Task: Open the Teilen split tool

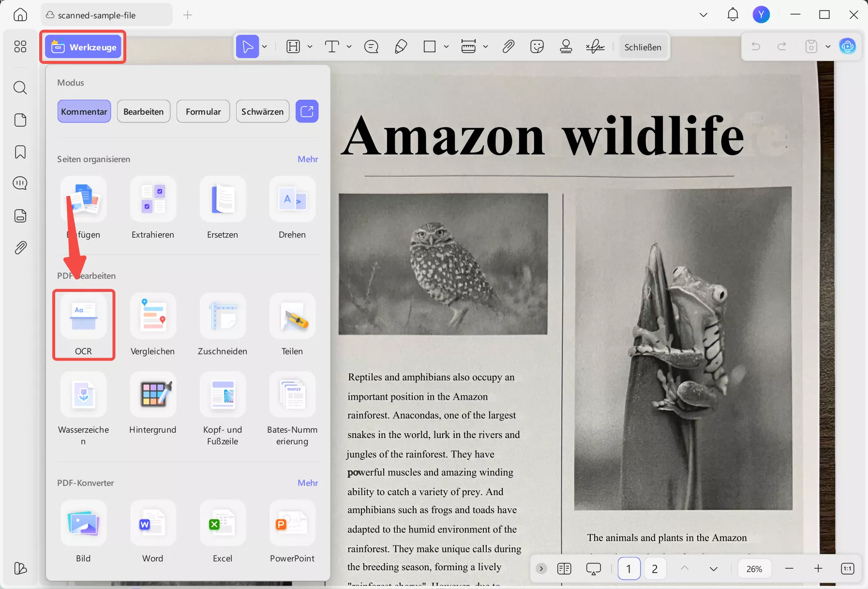Action: click(x=292, y=325)
